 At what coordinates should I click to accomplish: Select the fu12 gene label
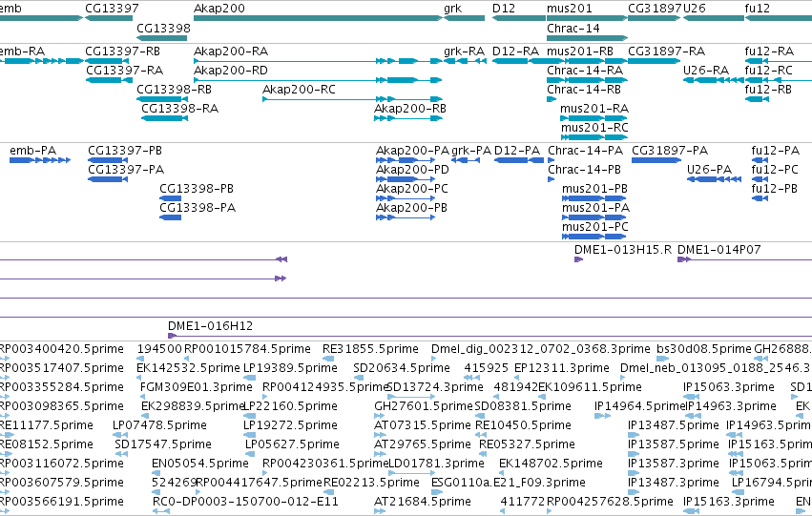[x=757, y=9]
